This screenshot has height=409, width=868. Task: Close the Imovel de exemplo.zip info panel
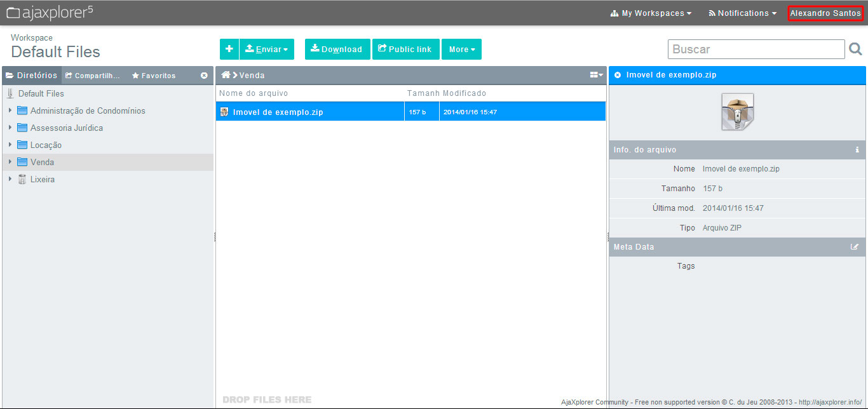coord(618,75)
